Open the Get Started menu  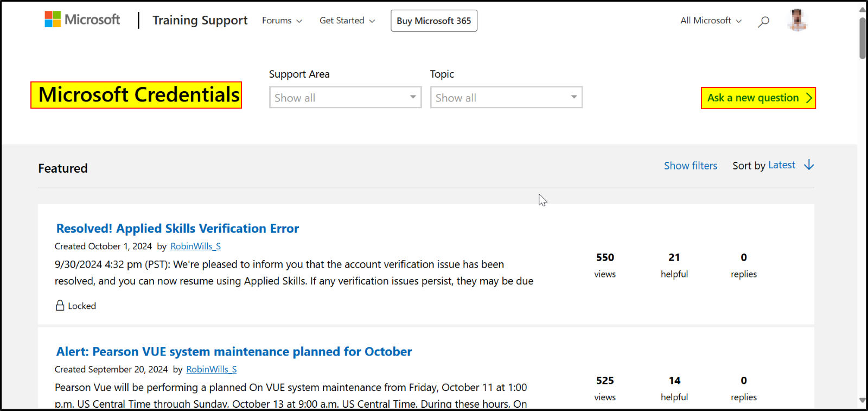click(346, 20)
